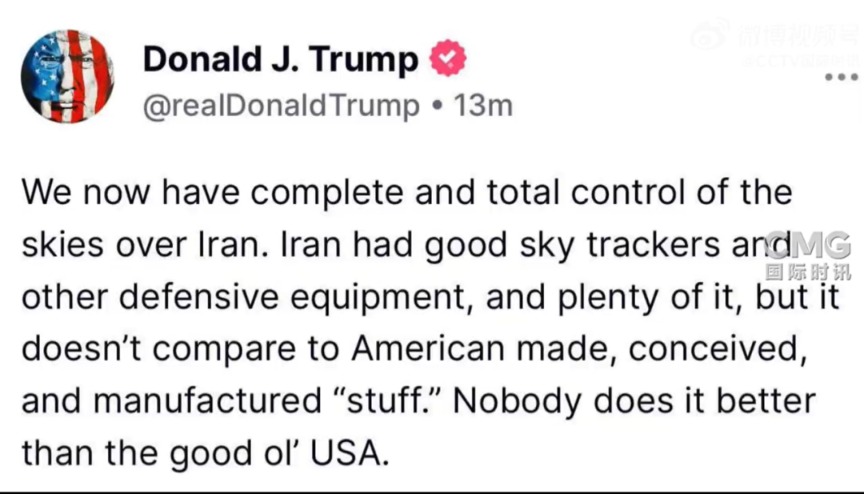864x494 pixels.
Task: Open the @realDonaldTrump handle link
Action: coord(281,106)
